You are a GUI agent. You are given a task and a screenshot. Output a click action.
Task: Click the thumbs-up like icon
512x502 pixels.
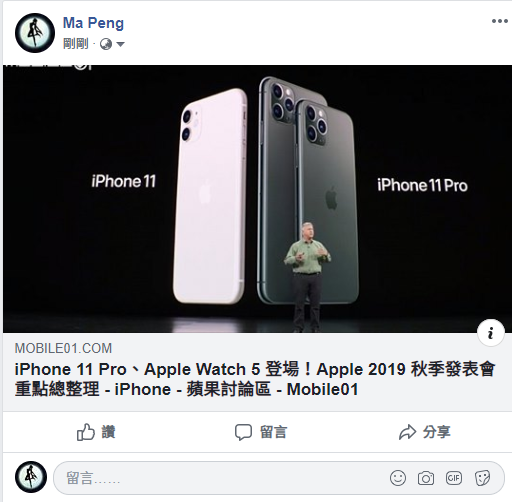coord(85,432)
